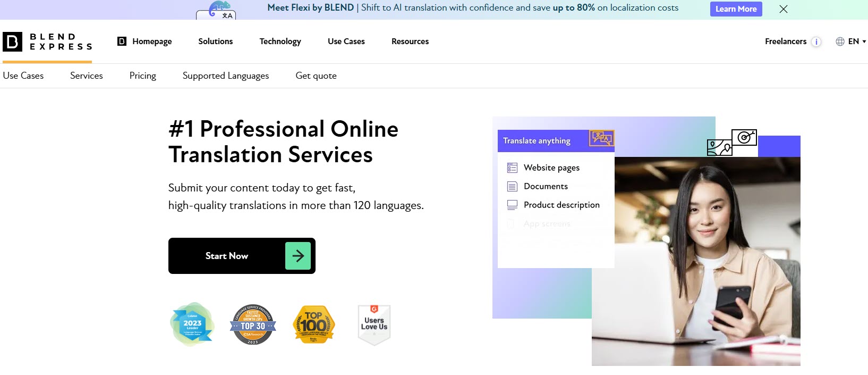Go to the Freelancers link
The image size is (868, 375).
786,41
